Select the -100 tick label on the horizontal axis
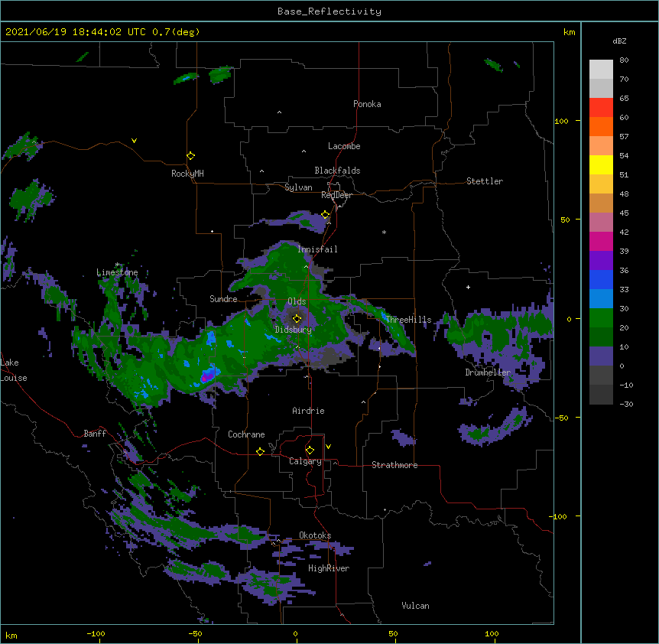 pyautogui.click(x=96, y=633)
